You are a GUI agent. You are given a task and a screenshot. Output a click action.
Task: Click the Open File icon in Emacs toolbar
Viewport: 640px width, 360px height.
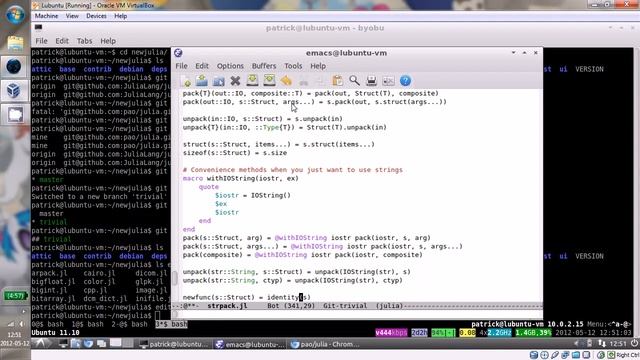[202, 80]
